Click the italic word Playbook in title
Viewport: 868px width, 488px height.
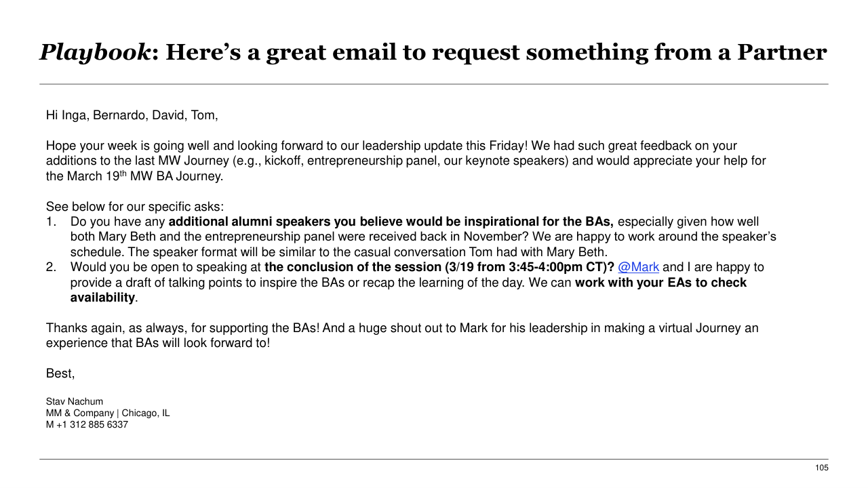coord(94,52)
